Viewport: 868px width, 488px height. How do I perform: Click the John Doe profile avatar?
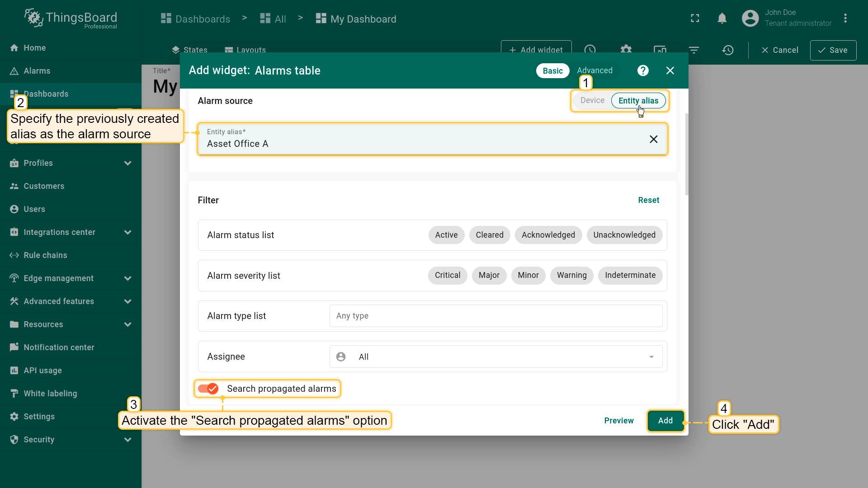coord(750,18)
